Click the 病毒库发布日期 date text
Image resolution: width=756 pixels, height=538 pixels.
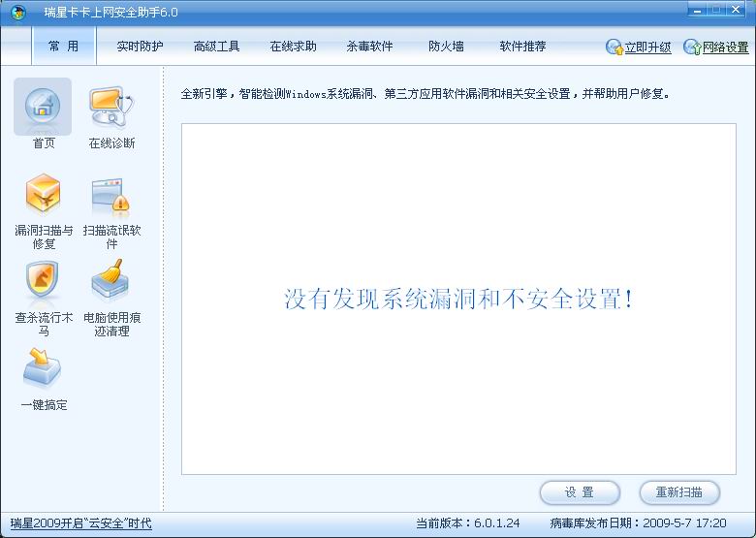638,523
